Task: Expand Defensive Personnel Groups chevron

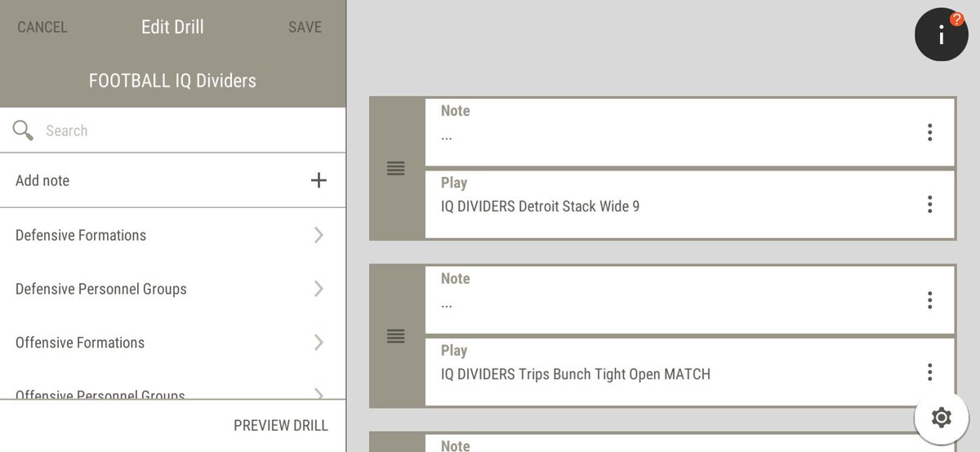Action: coord(318,289)
